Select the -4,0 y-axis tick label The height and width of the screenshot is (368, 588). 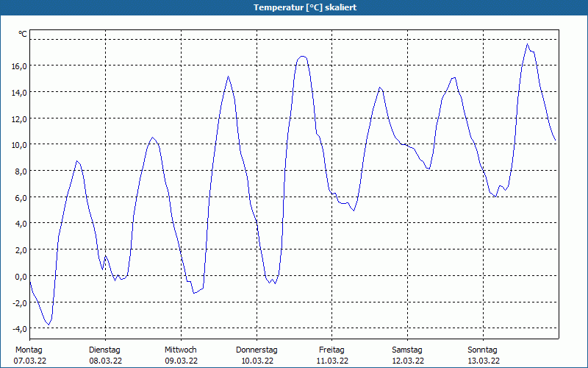[18, 328]
